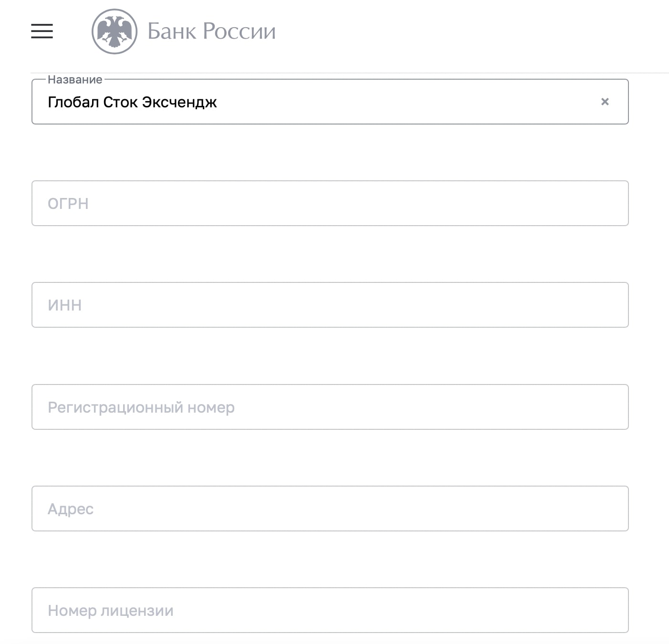Click the Название floating label
This screenshot has height=644, width=669.
click(75, 80)
